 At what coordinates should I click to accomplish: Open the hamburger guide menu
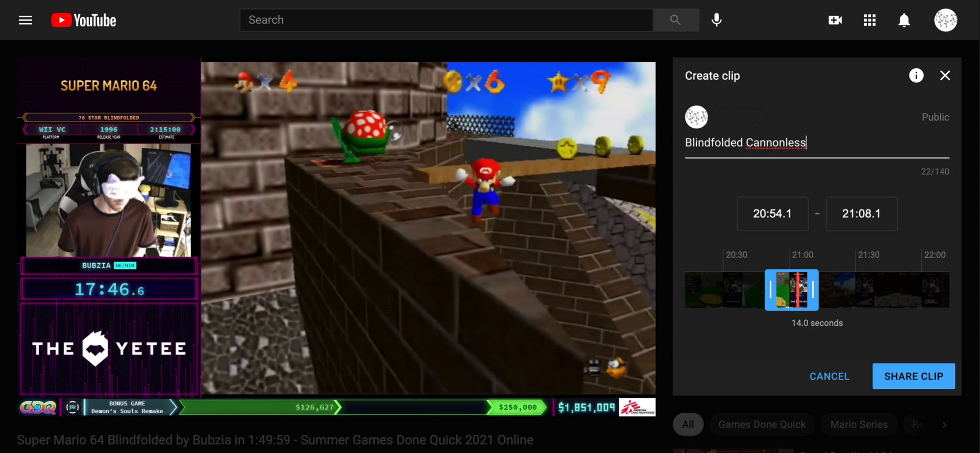pos(25,20)
